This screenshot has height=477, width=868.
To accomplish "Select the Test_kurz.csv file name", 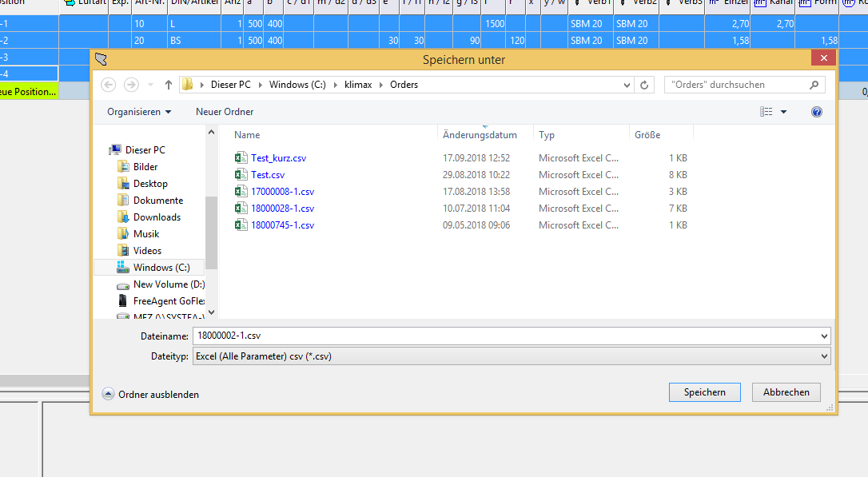I will tap(278, 158).
